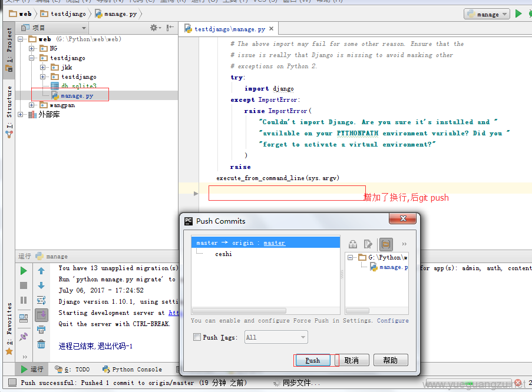Close the Push Commits dialog

point(403,218)
